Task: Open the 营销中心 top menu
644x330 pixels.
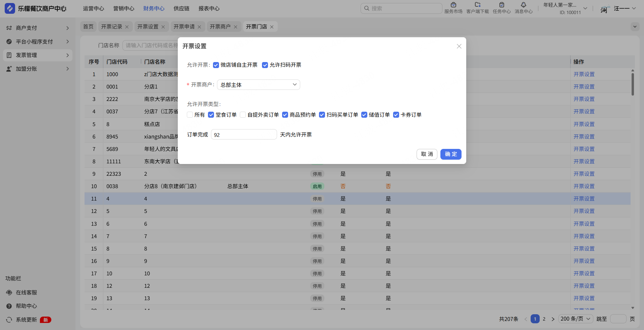Action: point(124,8)
